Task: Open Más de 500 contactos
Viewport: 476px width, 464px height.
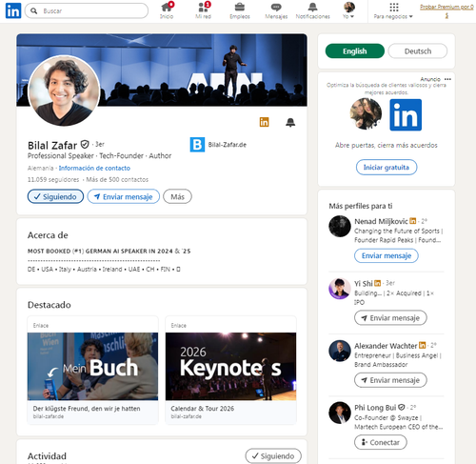Action: [x=117, y=180]
